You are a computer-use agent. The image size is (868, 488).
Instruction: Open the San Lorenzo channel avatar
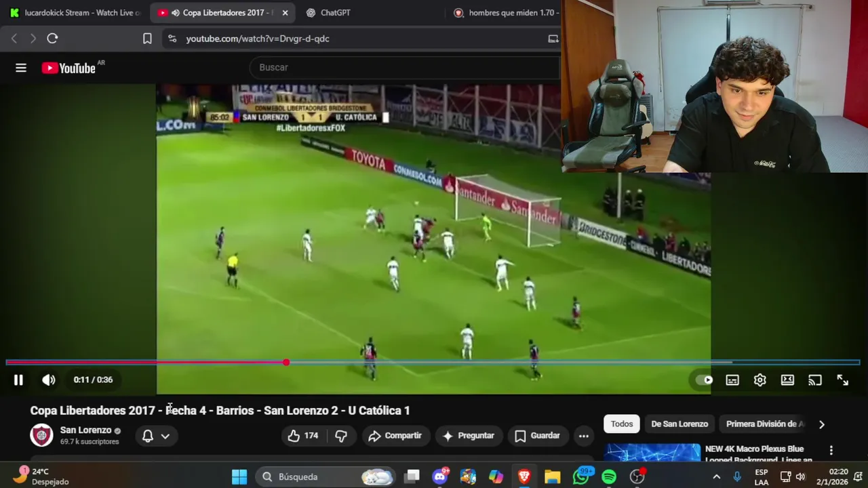click(x=41, y=435)
